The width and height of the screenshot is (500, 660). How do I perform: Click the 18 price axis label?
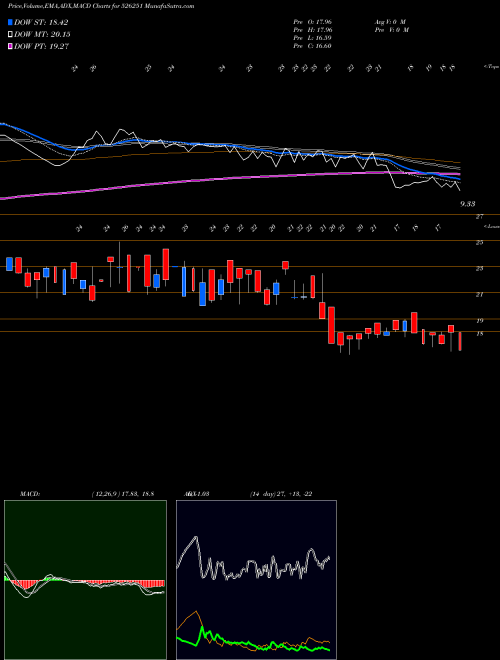pyautogui.click(x=479, y=334)
